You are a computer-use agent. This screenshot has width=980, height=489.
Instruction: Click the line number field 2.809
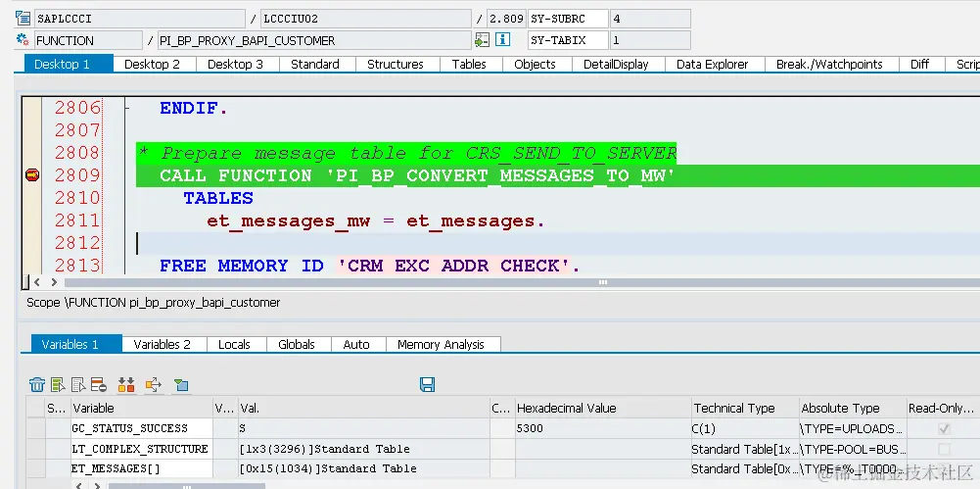point(505,19)
